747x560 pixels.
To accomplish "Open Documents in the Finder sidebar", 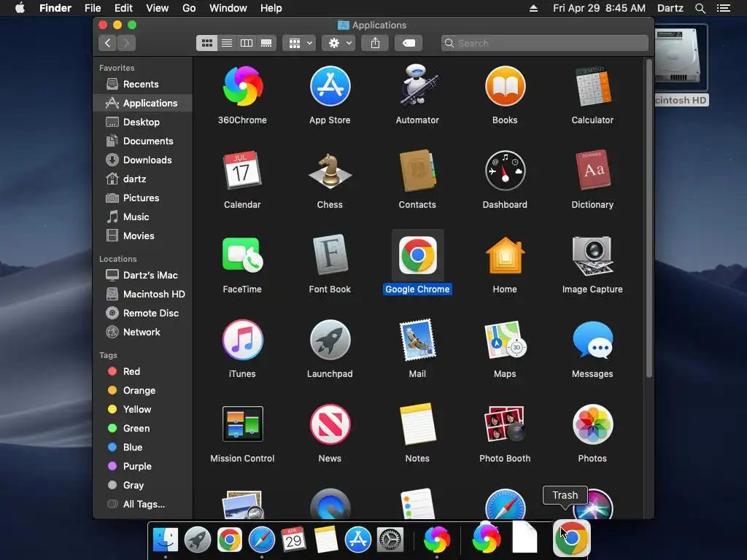I will tap(142, 141).
